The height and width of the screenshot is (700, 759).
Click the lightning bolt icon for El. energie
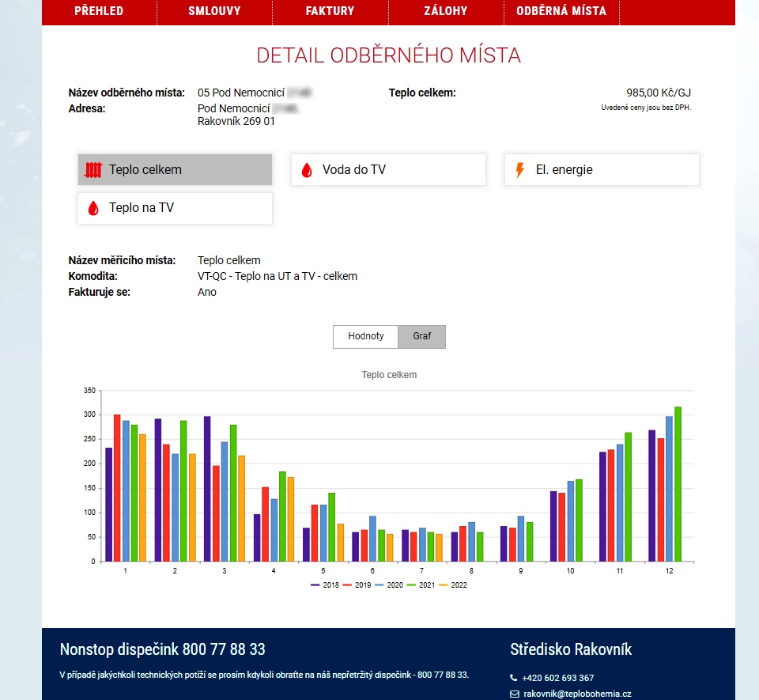[x=519, y=170]
